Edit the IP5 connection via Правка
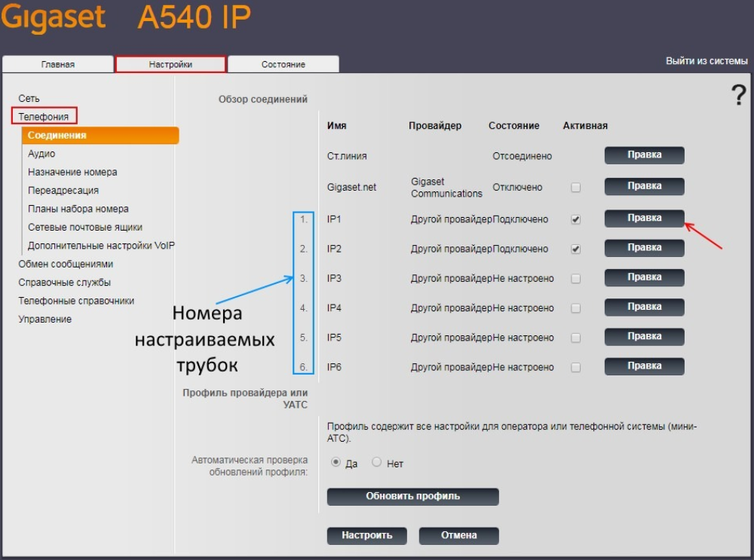Image resolution: width=754 pixels, height=560 pixels. click(645, 336)
